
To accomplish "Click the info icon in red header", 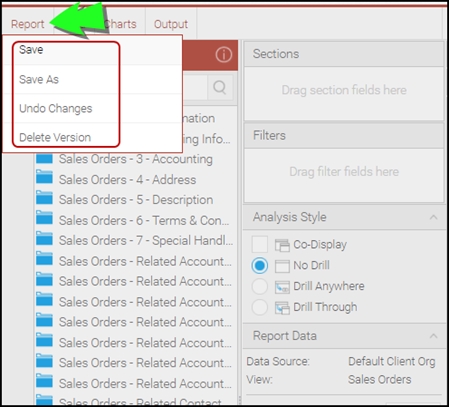I will point(223,54).
